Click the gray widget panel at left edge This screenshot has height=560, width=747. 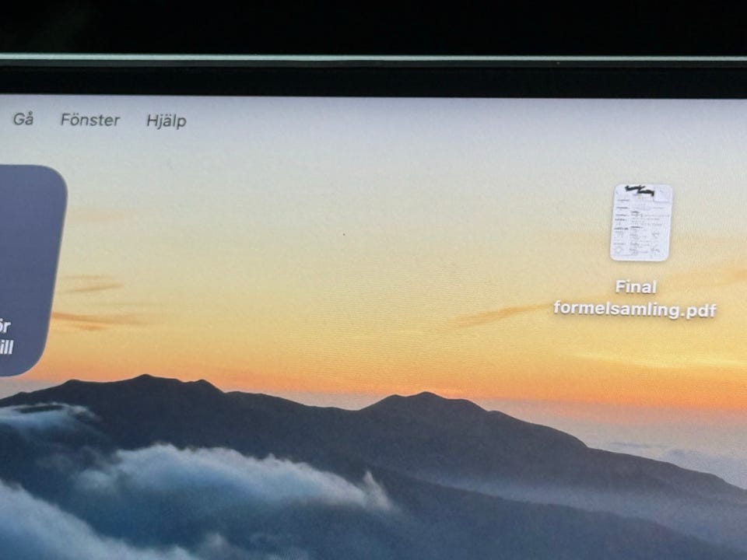pos(30,270)
